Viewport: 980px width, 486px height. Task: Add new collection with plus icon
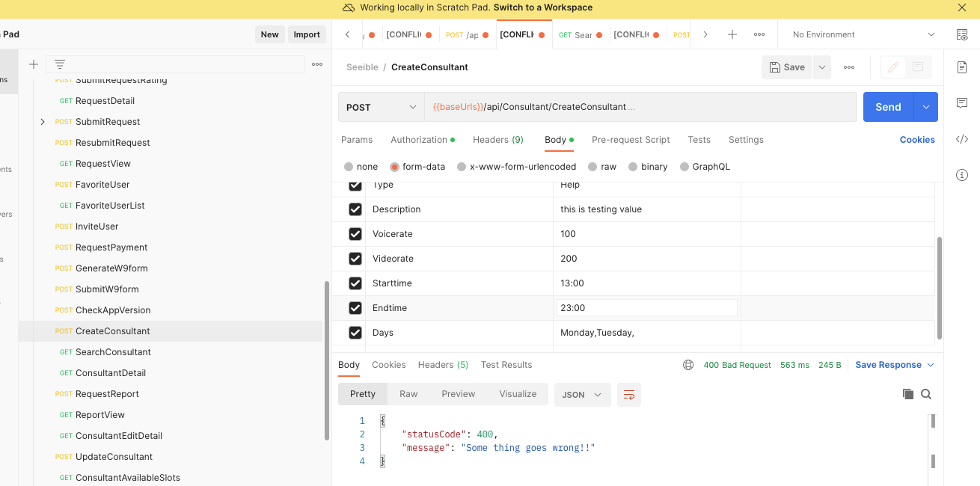[34, 64]
